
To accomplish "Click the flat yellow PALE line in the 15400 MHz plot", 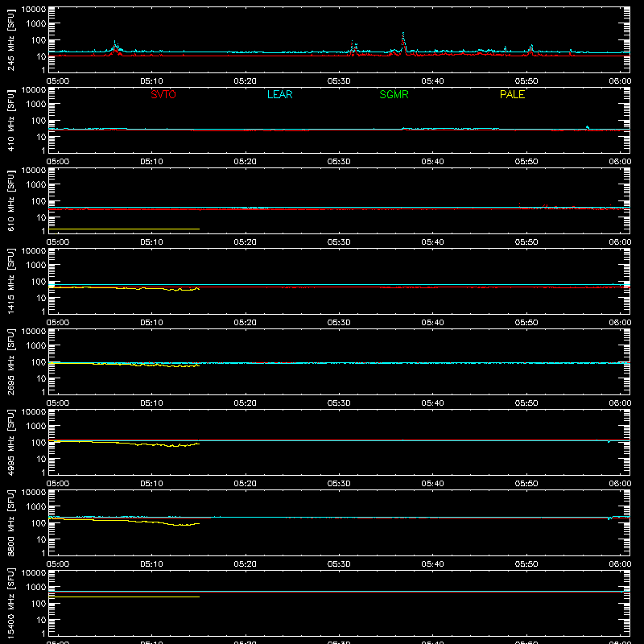I will pyautogui.click(x=124, y=597).
